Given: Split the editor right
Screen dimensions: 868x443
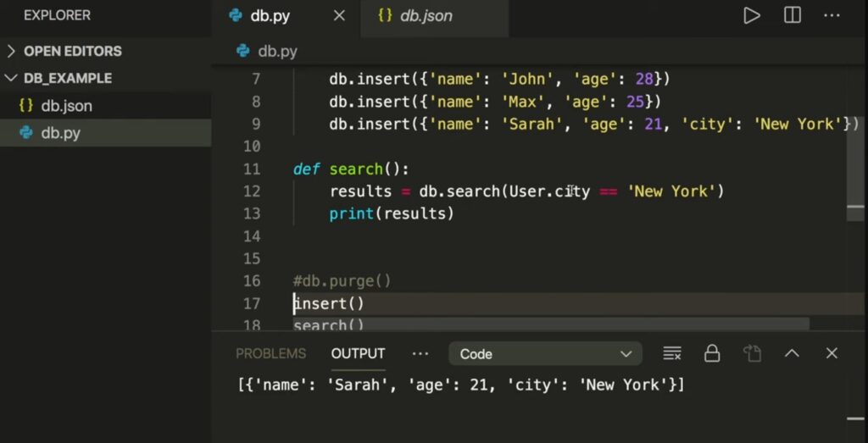Looking at the screenshot, I should (x=793, y=15).
